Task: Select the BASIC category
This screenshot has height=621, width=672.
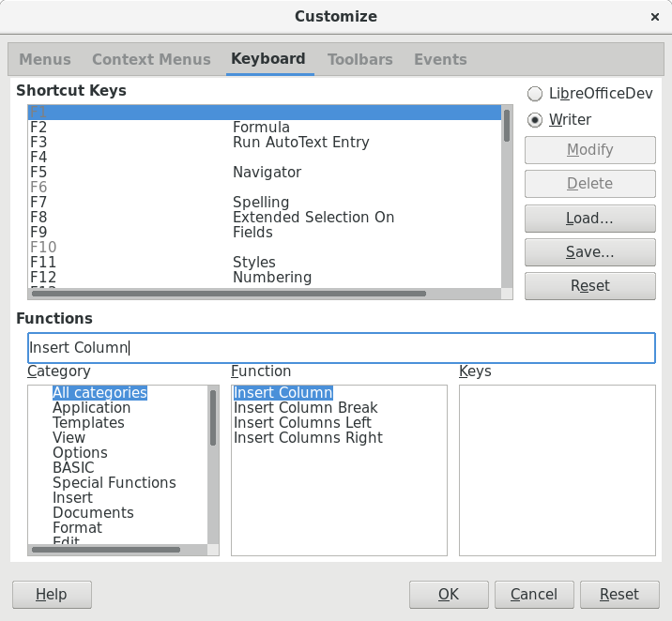Action: pos(73,468)
